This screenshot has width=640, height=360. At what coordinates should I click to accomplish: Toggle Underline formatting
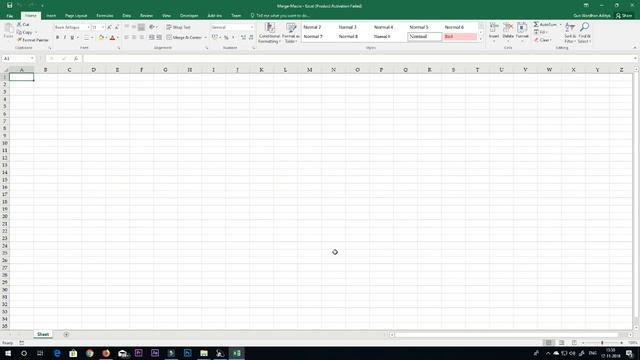(72, 38)
